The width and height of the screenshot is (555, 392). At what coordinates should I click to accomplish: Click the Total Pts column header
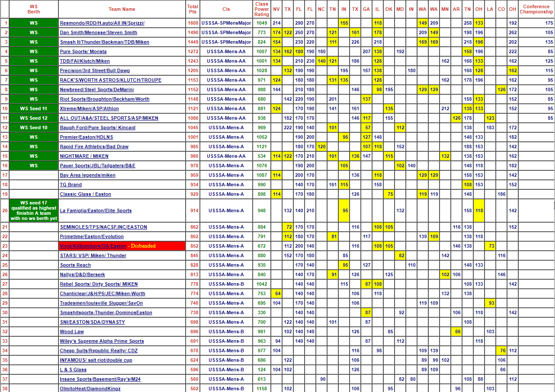click(193, 9)
